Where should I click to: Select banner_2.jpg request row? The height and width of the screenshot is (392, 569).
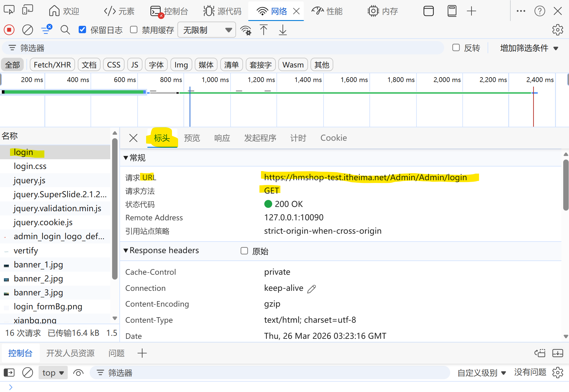coord(55,279)
